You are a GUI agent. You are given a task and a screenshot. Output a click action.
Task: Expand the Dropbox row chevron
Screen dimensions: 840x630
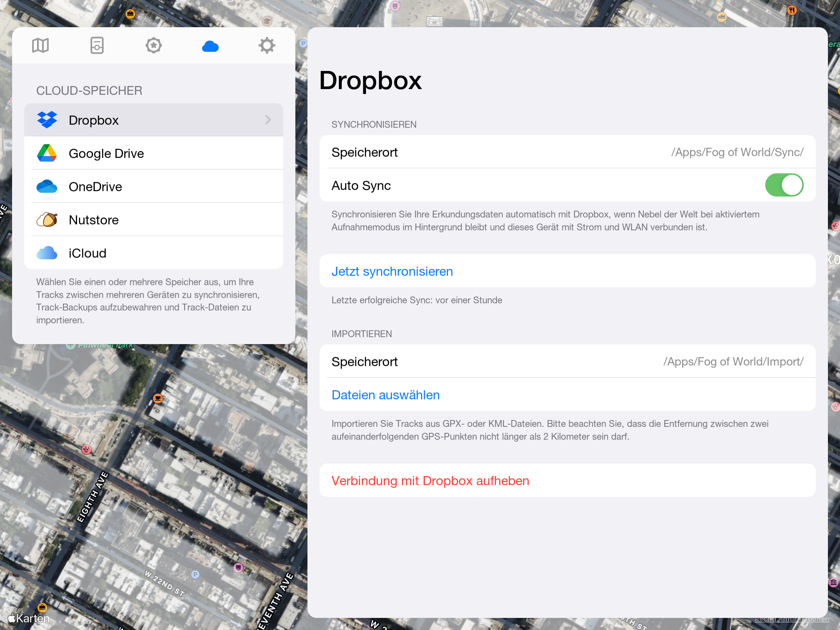(268, 120)
